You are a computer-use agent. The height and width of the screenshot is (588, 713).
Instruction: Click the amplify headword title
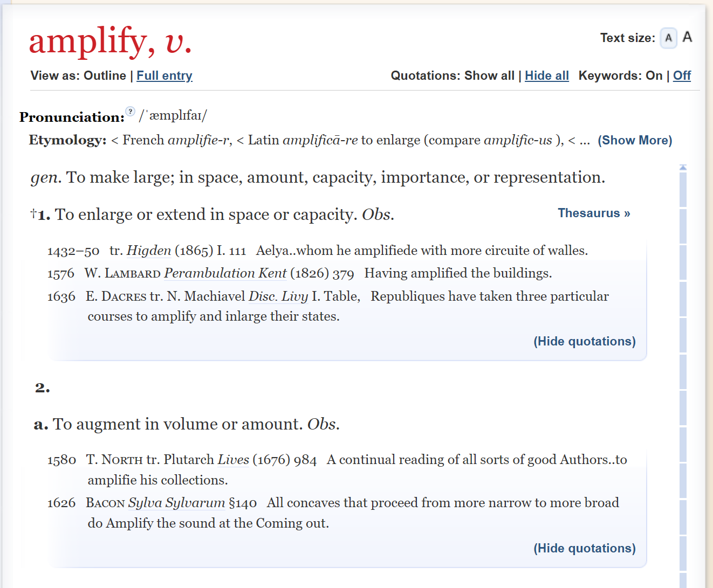coord(111,41)
